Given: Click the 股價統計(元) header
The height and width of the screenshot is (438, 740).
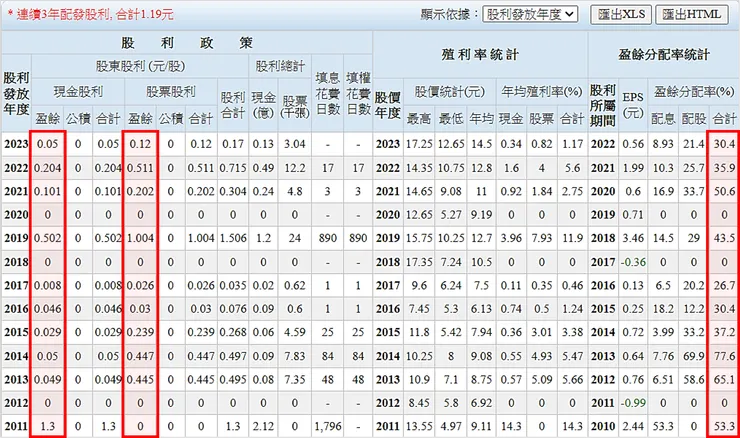Looking at the screenshot, I should pyautogui.click(x=449, y=92).
